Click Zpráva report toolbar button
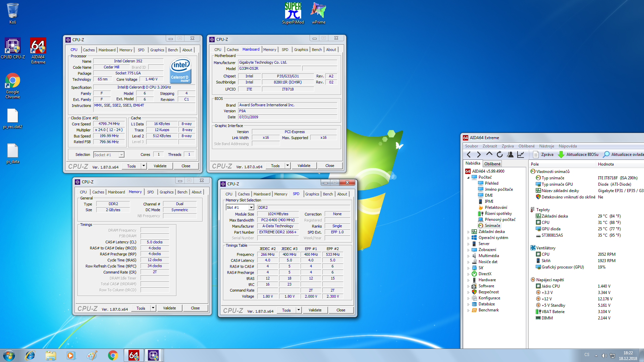 tap(543, 155)
